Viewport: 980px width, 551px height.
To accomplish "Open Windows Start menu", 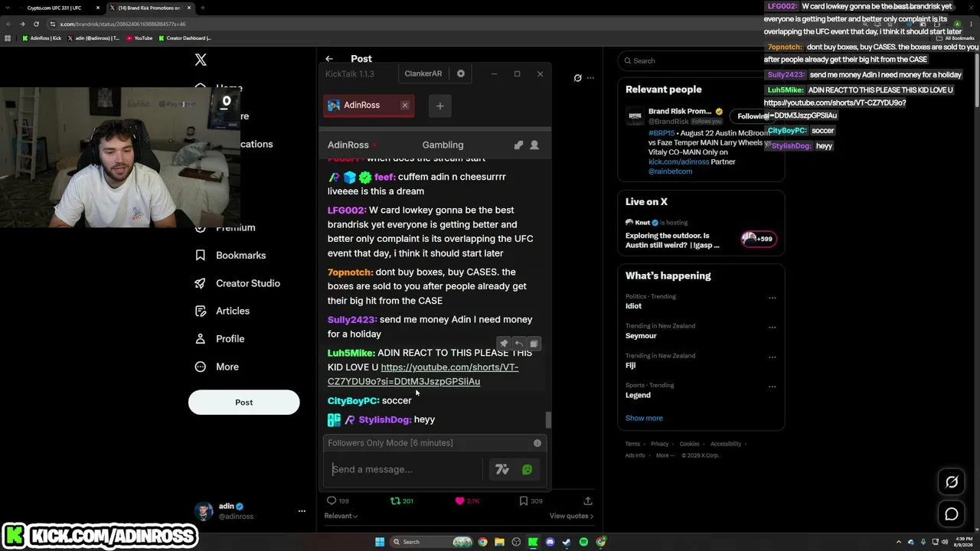I will 380,542.
